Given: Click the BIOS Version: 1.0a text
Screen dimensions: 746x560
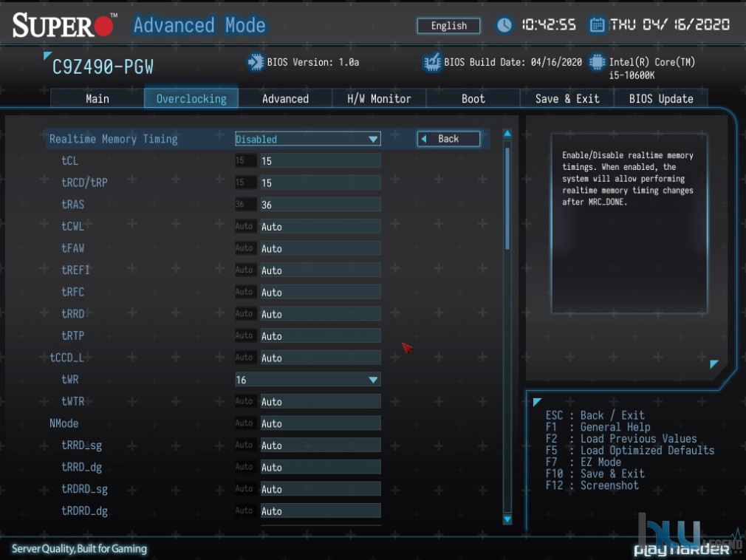Looking at the screenshot, I should 313,62.
